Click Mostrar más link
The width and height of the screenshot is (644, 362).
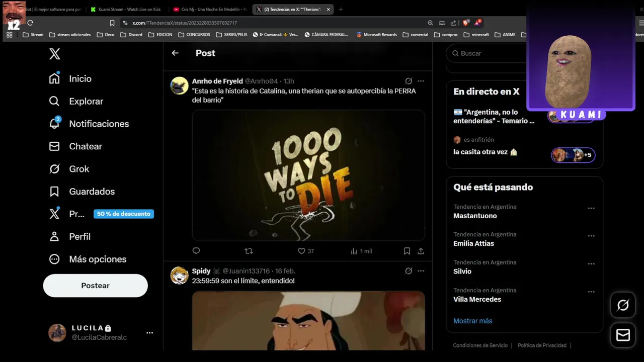click(x=473, y=321)
